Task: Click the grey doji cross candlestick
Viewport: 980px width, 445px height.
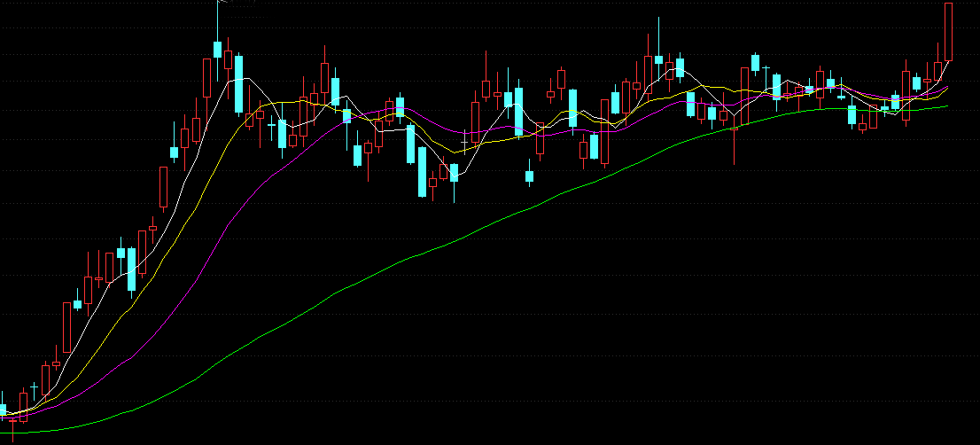Action: (463, 143)
